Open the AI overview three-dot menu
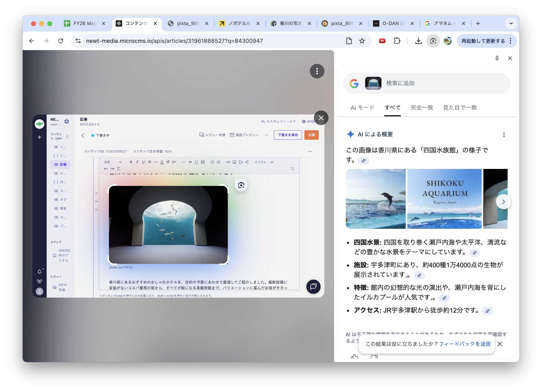Viewport: 542px width, 392px height. point(504,135)
